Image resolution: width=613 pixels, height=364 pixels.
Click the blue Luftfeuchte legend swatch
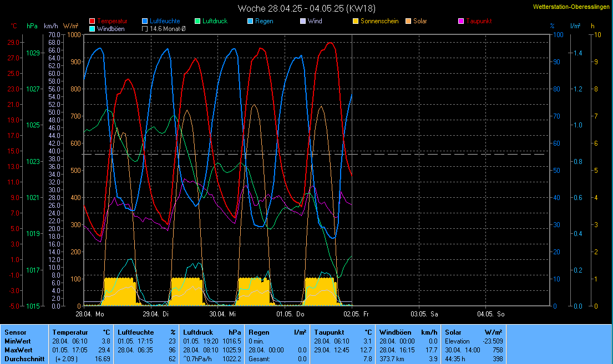point(145,21)
